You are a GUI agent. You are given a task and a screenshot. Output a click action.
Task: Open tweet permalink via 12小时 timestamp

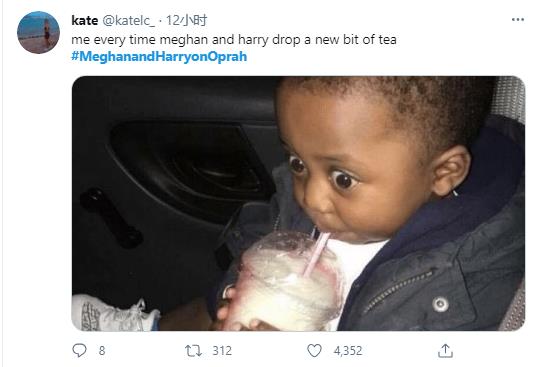[186, 21]
